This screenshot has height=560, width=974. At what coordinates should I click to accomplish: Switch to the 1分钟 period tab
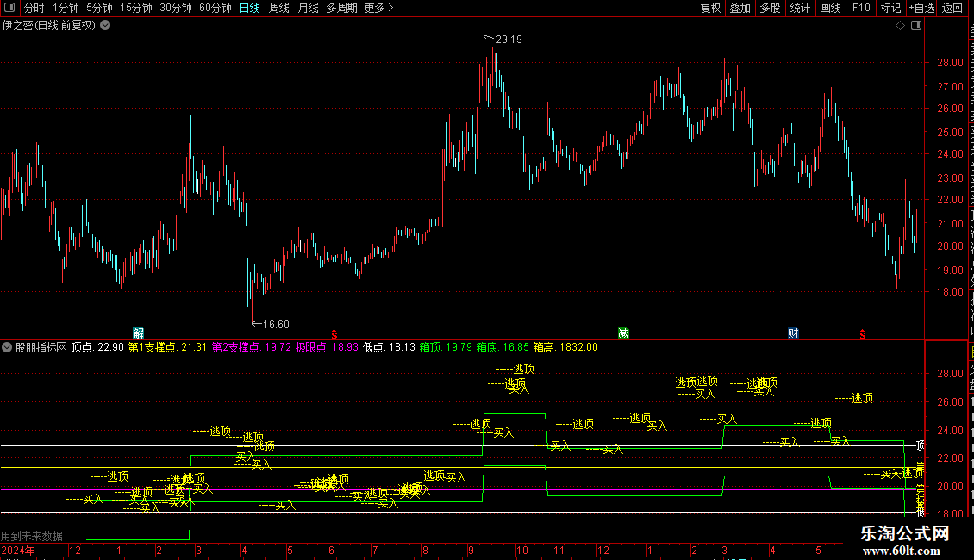coord(66,8)
